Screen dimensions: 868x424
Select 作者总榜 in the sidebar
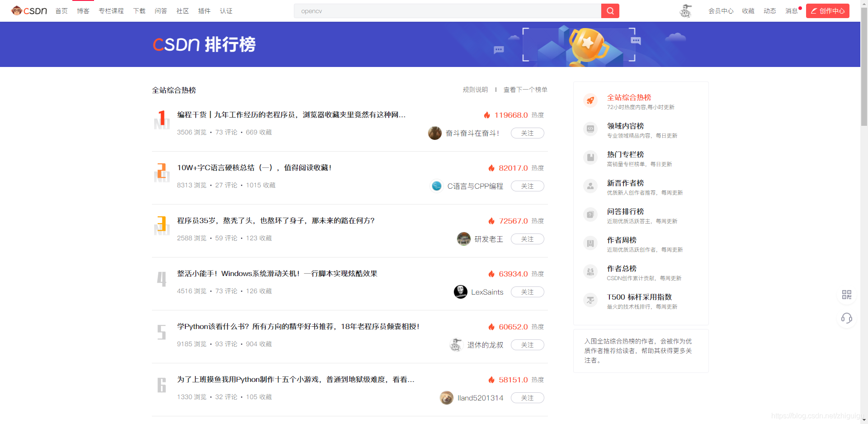pos(622,268)
